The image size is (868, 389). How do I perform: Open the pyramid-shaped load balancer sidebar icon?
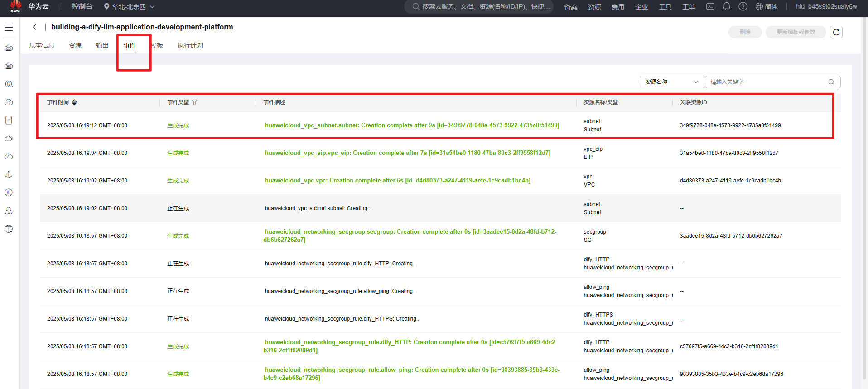tap(9, 174)
